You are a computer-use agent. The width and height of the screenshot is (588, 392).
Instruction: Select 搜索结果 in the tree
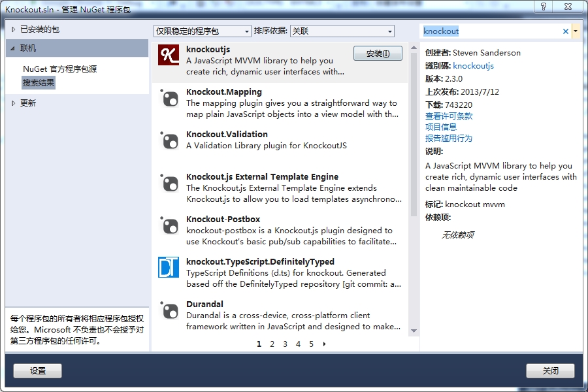39,82
